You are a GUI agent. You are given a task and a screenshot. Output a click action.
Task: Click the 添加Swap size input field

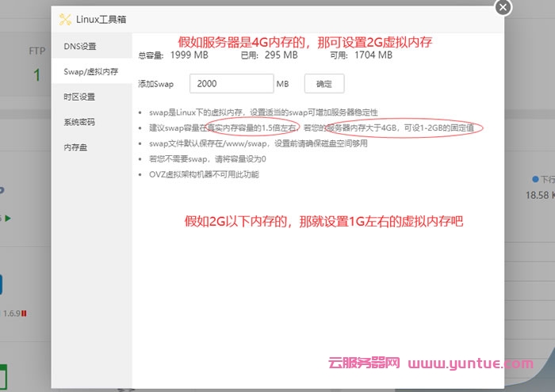click(x=231, y=83)
